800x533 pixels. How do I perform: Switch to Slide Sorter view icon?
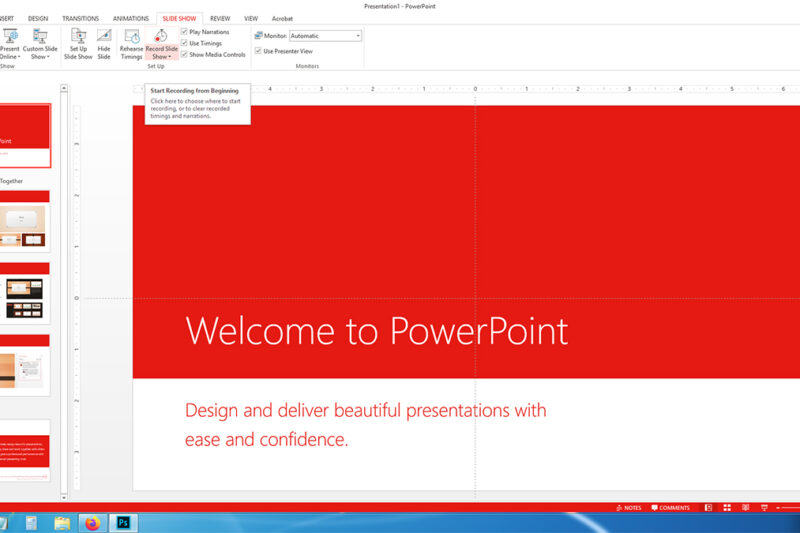tap(727, 507)
